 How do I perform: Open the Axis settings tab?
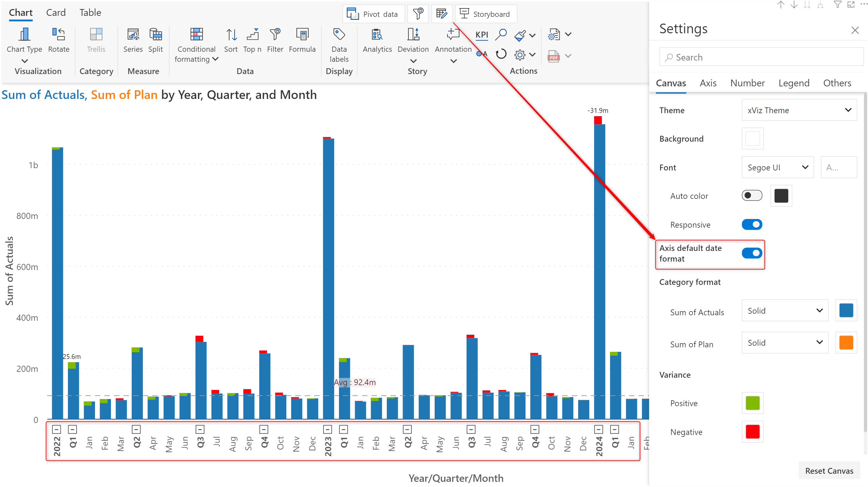click(708, 83)
